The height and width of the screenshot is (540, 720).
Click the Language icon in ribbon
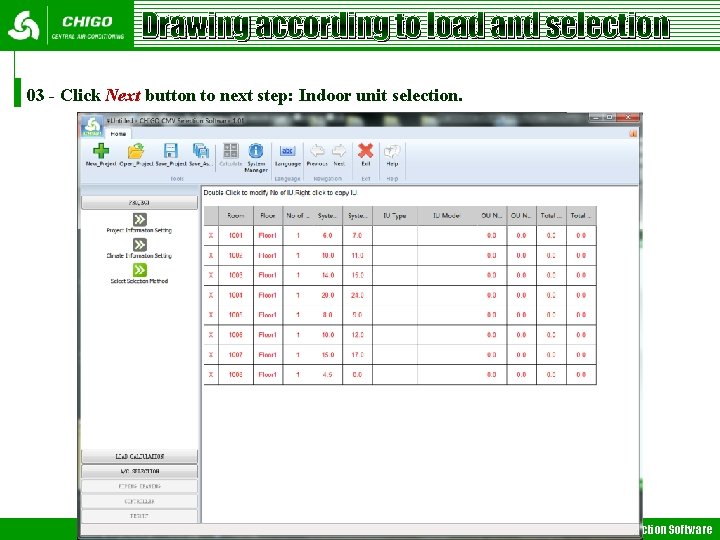tap(287, 151)
